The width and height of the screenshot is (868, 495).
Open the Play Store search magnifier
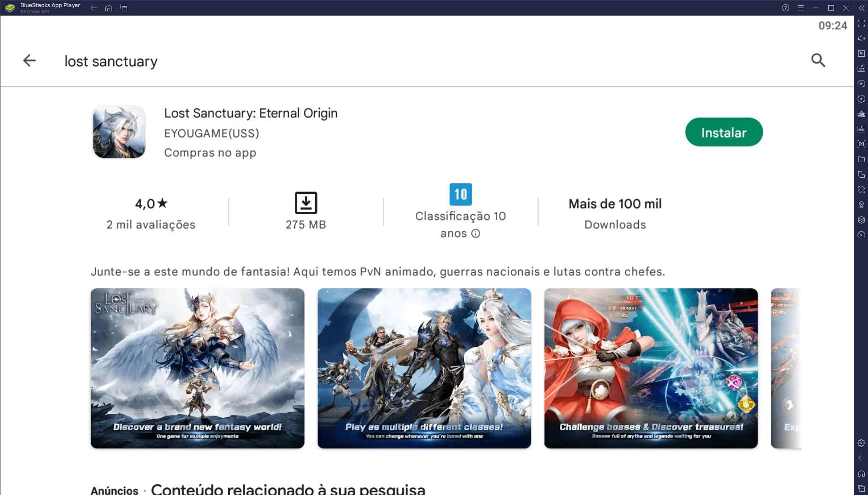(818, 61)
